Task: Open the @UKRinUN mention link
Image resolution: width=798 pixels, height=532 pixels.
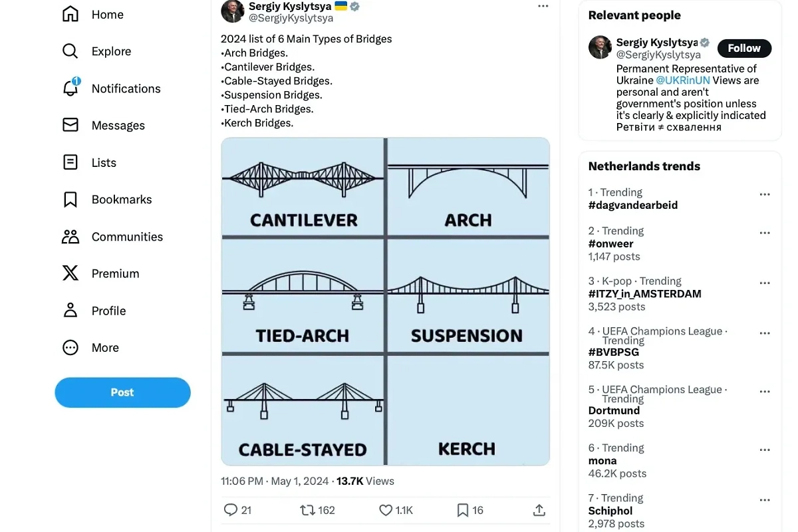Action: pos(682,80)
